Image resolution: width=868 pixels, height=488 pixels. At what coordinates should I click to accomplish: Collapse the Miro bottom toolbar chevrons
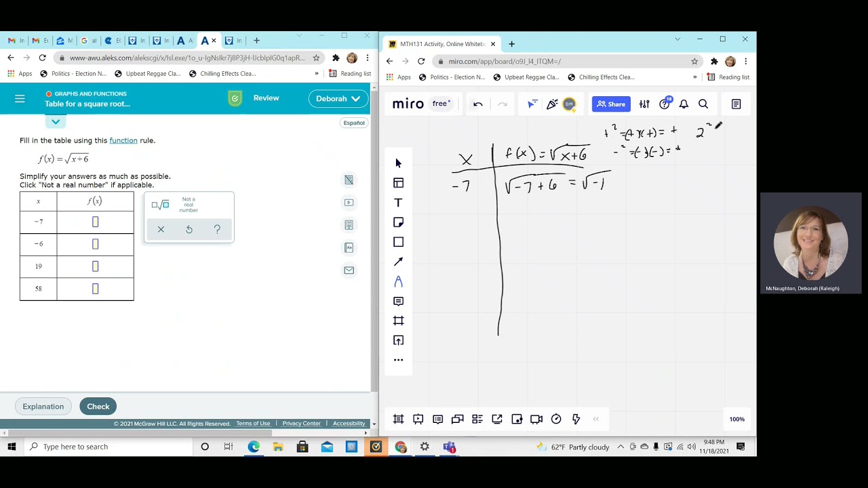click(596, 420)
